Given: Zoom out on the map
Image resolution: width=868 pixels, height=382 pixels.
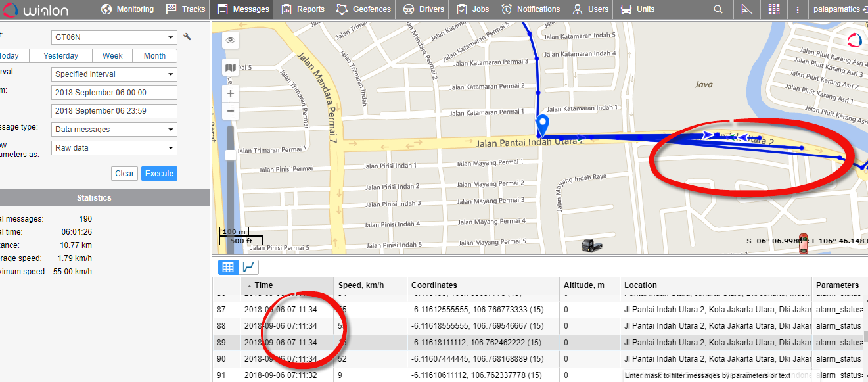Looking at the screenshot, I should pyautogui.click(x=230, y=111).
